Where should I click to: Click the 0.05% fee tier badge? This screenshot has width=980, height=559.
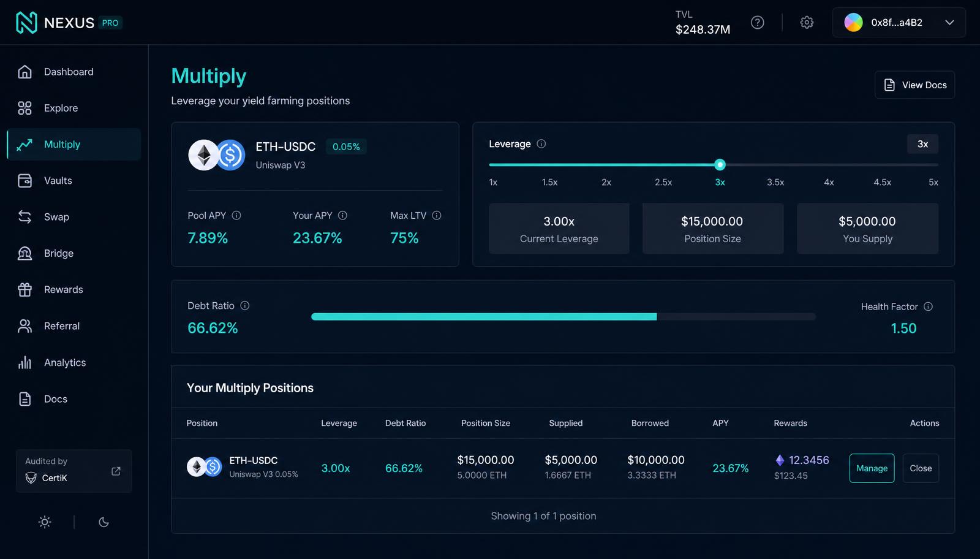[346, 146]
